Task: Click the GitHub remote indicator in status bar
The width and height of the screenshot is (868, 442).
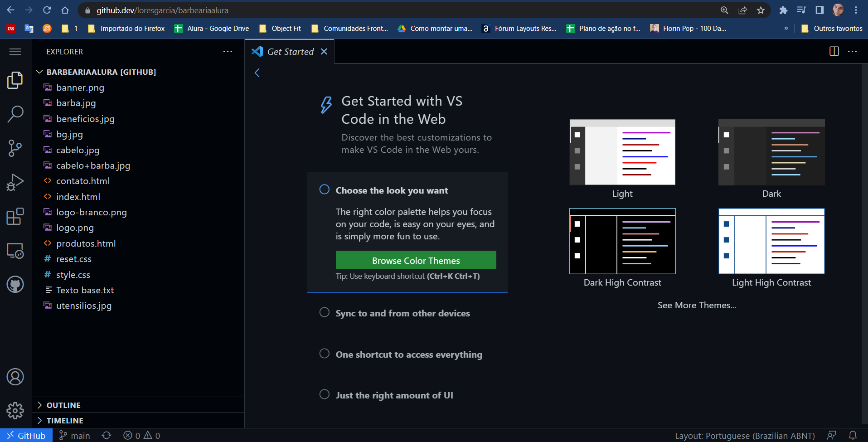Action: 26,436
